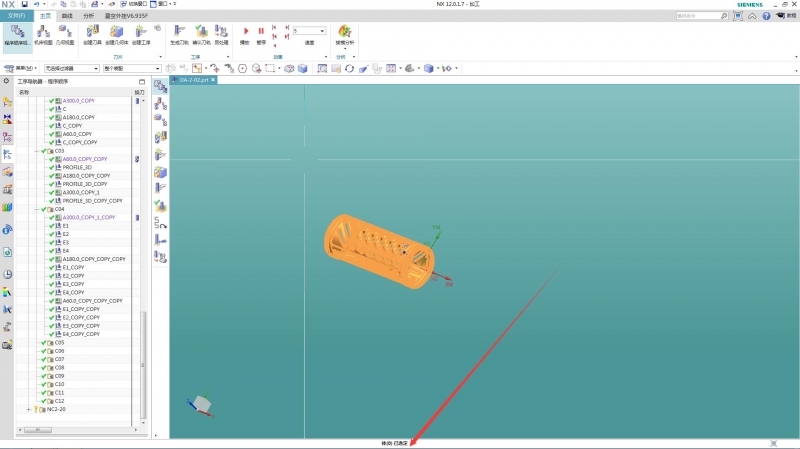Image resolution: width=800 pixels, height=449 pixels.
Task: Collapse the C03 program group
Action: (x=36, y=151)
